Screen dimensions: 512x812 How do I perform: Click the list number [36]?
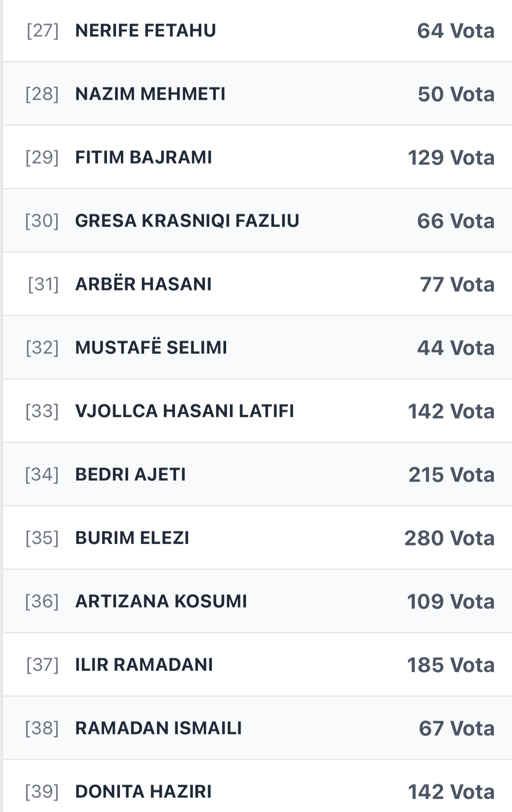coord(42,601)
